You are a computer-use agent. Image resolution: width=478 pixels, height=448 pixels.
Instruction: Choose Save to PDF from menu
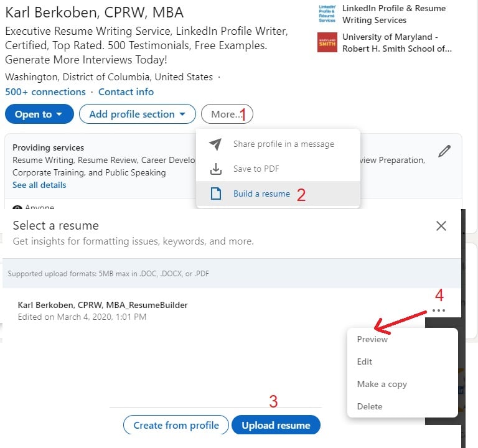click(x=278, y=169)
